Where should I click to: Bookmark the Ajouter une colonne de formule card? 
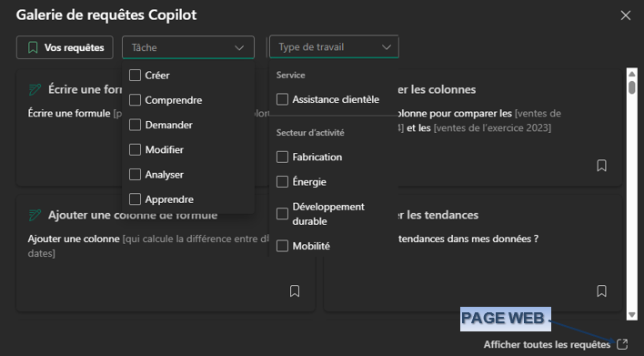(295, 291)
